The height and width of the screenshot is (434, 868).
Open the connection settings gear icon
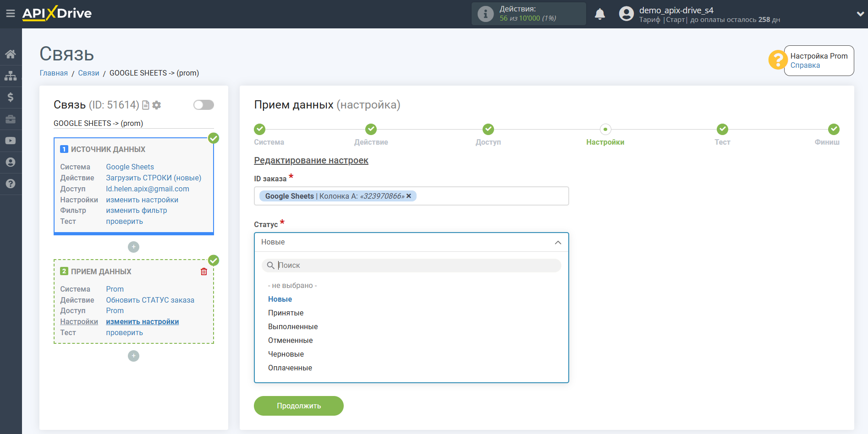157,105
